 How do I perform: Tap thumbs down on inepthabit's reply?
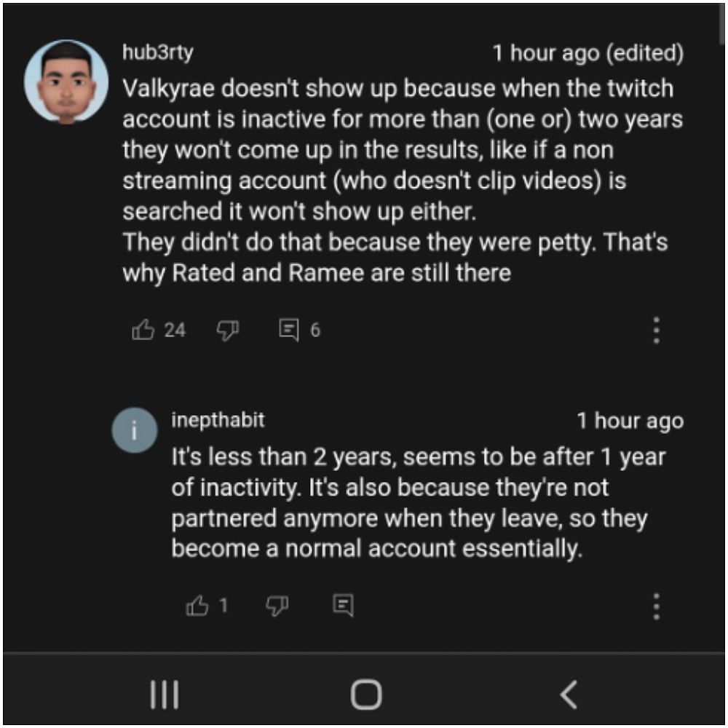[x=277, y=605]
